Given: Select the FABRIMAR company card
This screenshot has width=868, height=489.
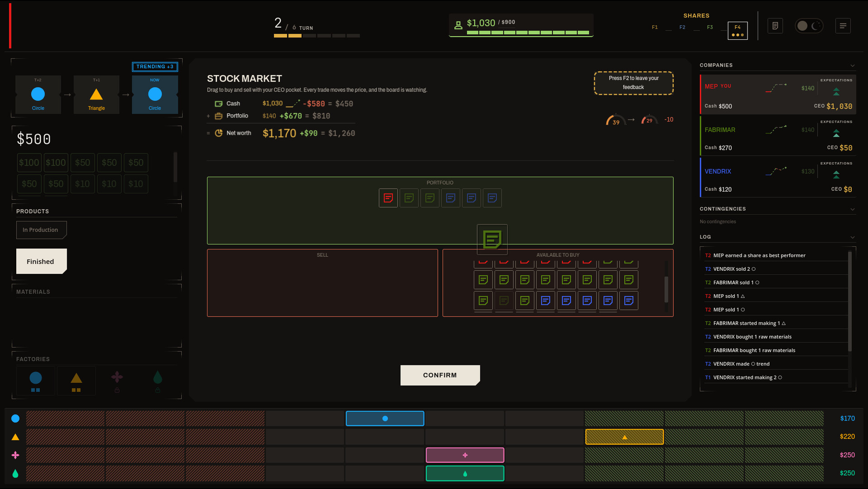Looking at the screenshot, I should click(778, 136).
